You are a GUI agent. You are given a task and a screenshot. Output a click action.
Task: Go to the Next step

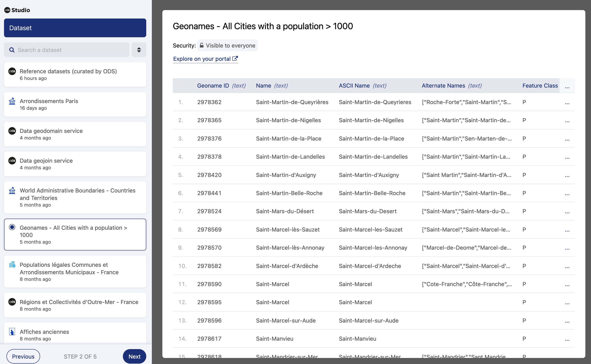click(134, 356)
